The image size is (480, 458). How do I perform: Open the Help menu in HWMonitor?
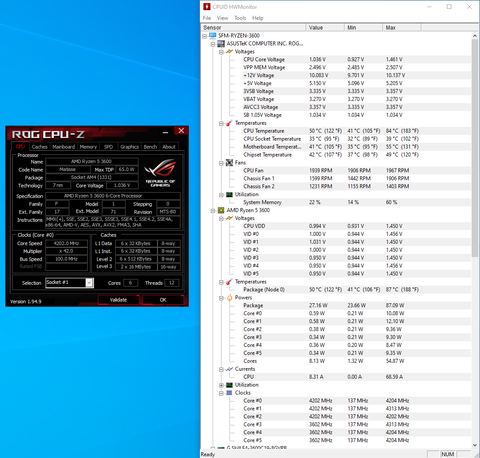pyautogui.click(x=258, y=18)
